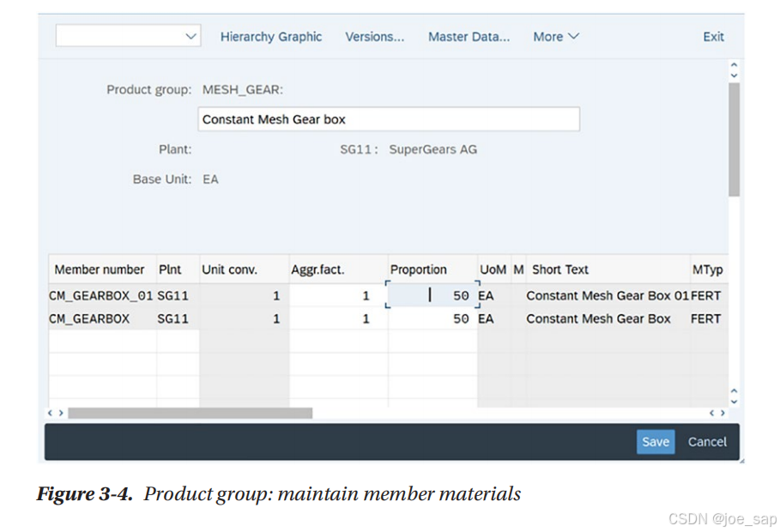Click the Constant Mesh Gear box description field
This screenshot has width=780, height=532.
pos(389,119)
